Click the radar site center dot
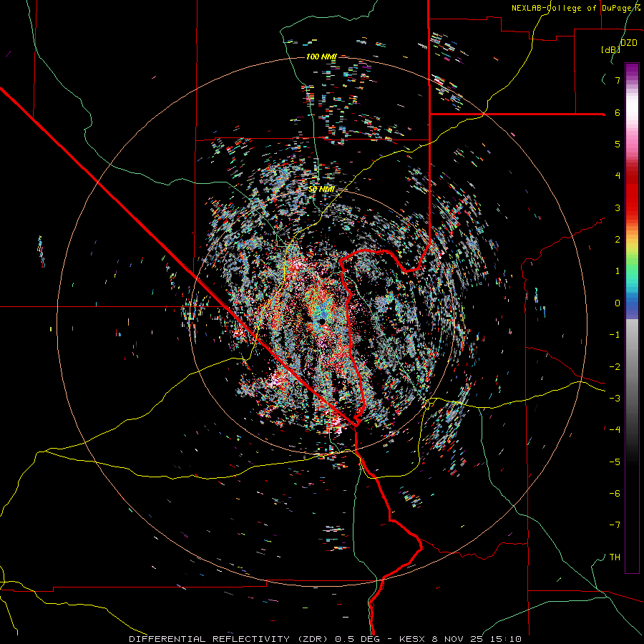 pyautogui.click(x=323, y=321)
